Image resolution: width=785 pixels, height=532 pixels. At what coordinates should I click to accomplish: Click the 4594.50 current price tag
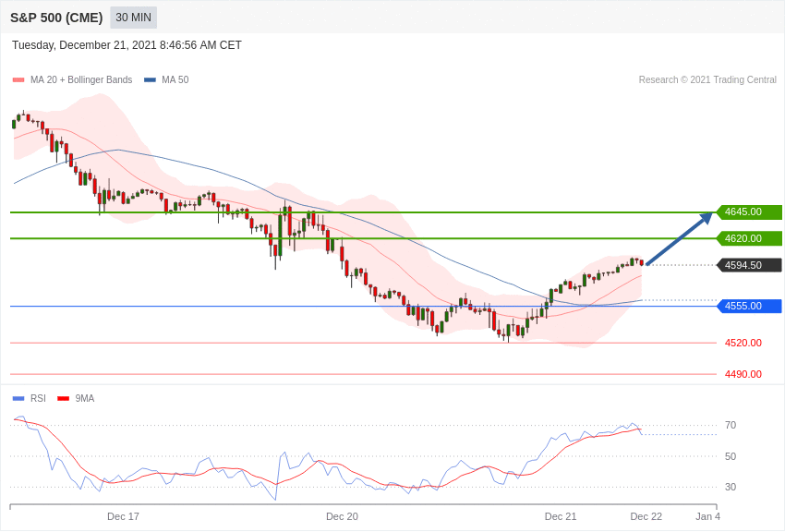[749, 265]
